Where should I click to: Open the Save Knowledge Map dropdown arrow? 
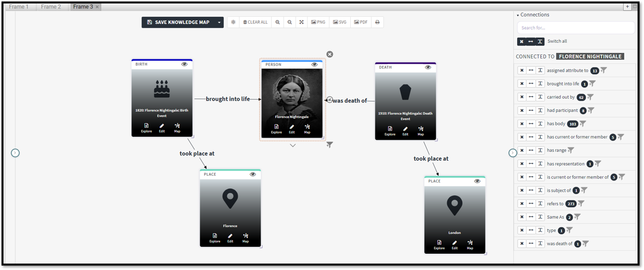click(219, 22)
